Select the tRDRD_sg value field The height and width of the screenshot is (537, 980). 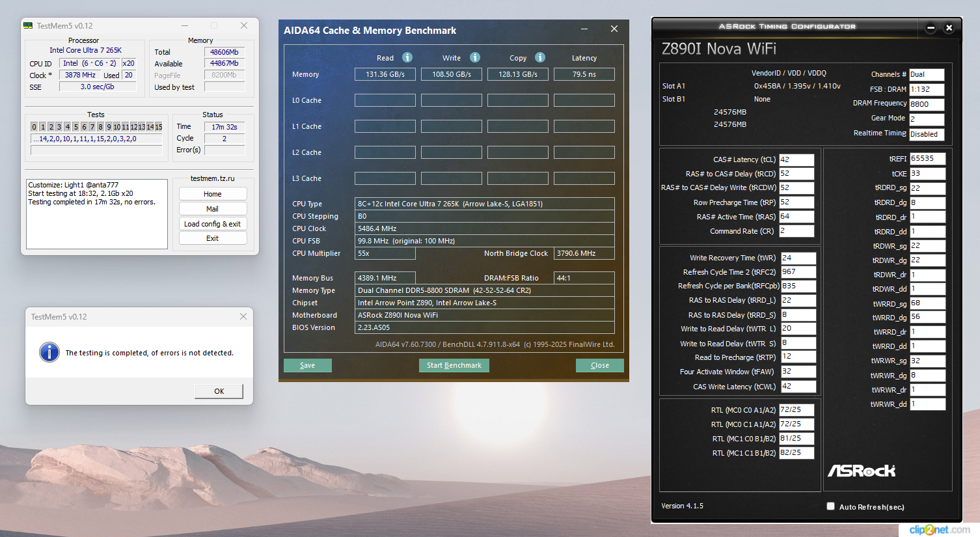click(928, 188)
